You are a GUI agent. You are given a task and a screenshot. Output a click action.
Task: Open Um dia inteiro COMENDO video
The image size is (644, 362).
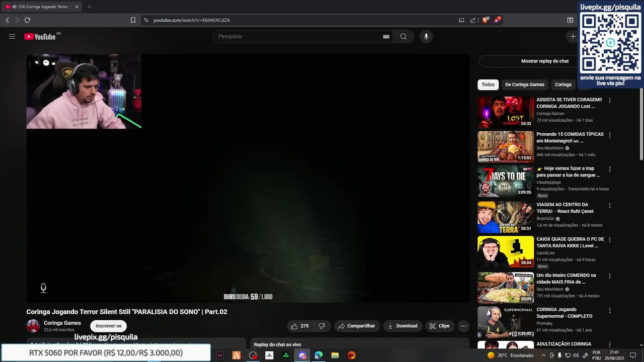[x=506, y=288]
